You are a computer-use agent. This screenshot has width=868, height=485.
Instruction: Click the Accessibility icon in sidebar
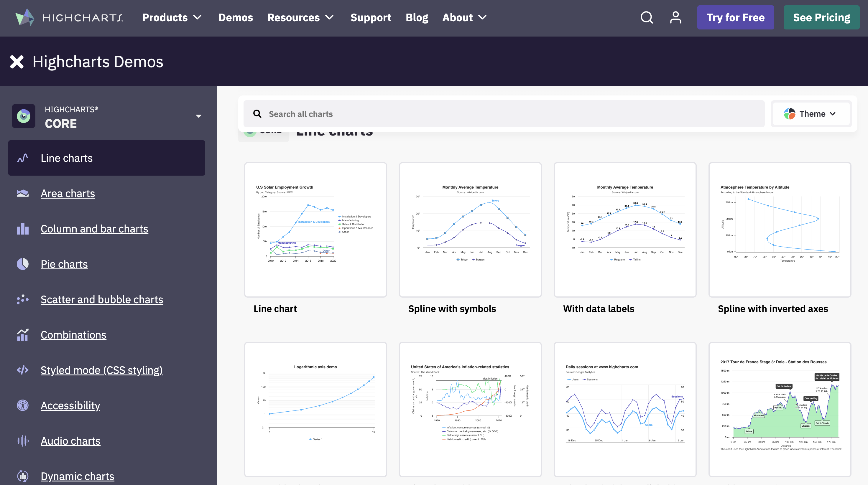[x=22, y=405]
